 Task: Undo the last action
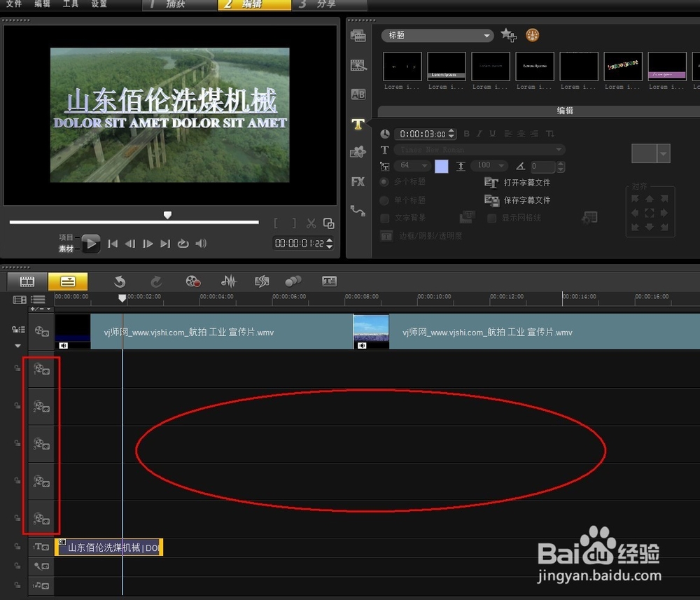coord(120,281)
